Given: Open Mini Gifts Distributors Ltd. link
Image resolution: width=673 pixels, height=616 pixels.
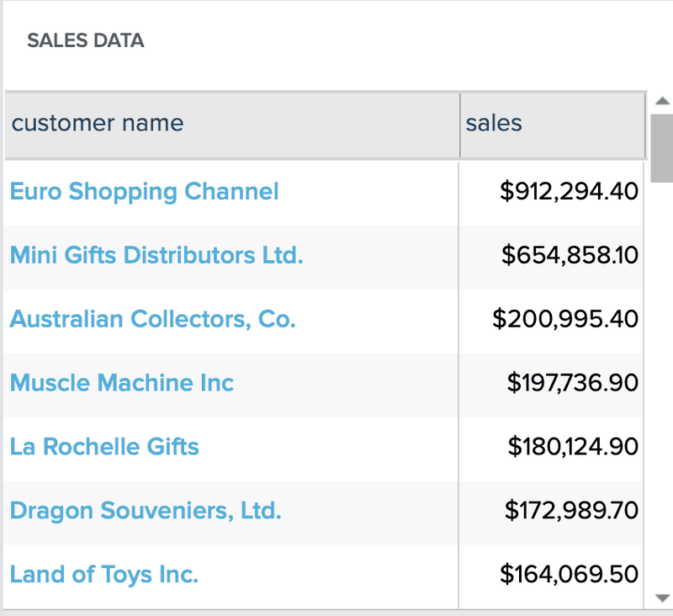Looking at the screenshot, I should coord(156,255).
